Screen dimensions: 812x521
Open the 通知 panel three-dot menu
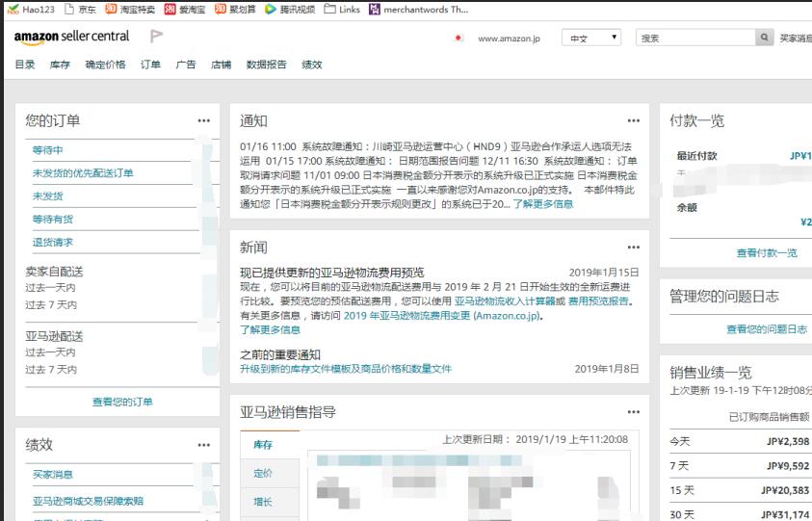[634, 120]
